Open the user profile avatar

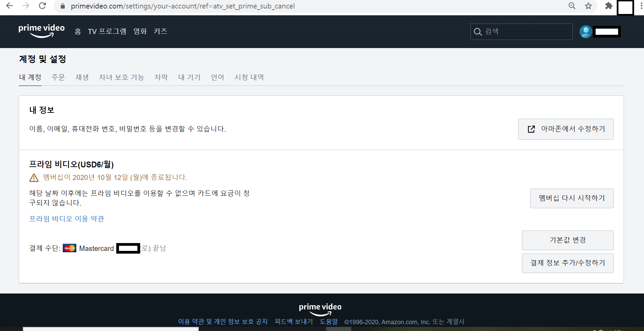coord(586,32)
